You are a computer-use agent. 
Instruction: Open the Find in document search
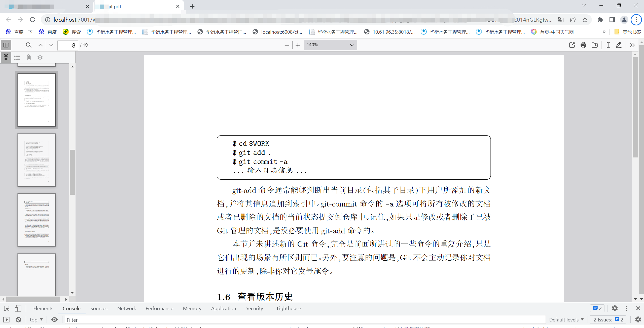(x=28, y=45)
